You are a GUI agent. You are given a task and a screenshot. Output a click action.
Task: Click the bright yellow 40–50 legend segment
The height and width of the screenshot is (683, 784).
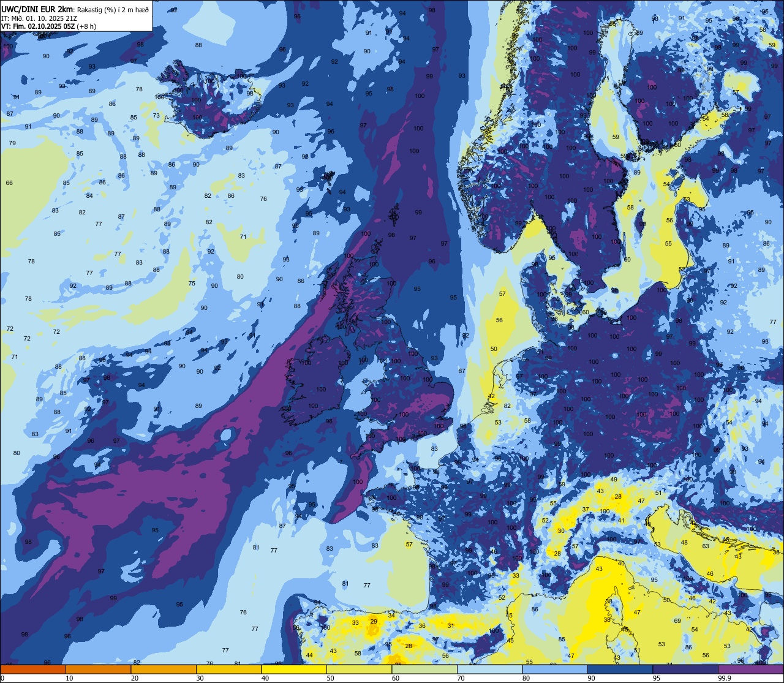tap(294, 670)
